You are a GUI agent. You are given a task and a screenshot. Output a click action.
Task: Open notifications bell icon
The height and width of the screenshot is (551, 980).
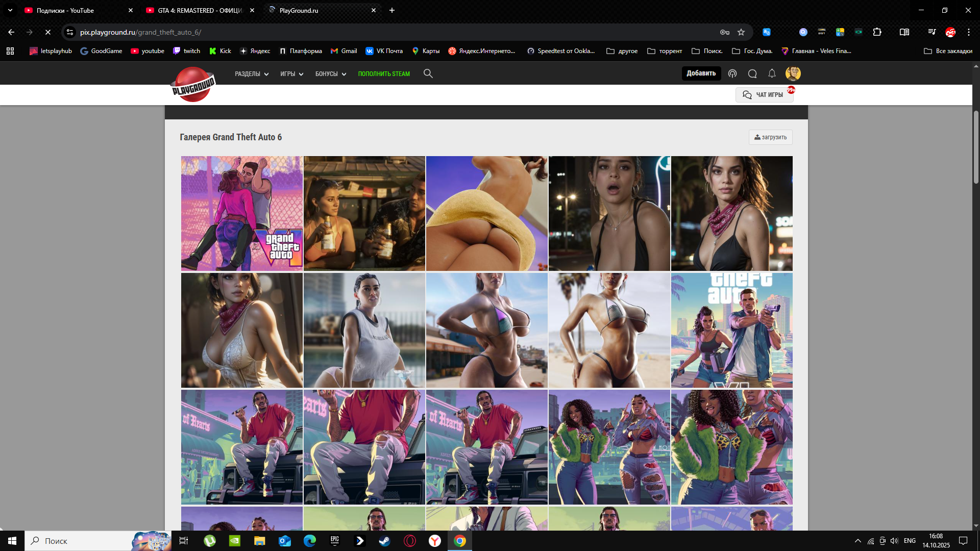pos(772,73)
